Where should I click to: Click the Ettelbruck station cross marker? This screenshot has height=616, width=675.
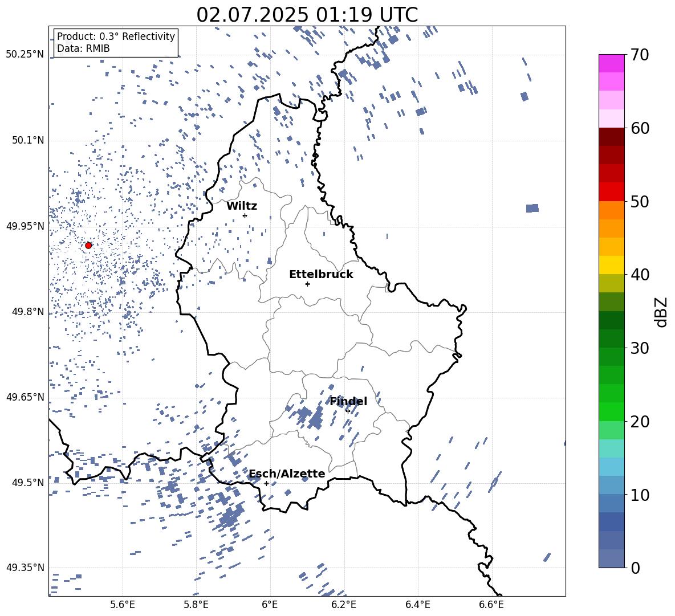click(x=307, y=284)
